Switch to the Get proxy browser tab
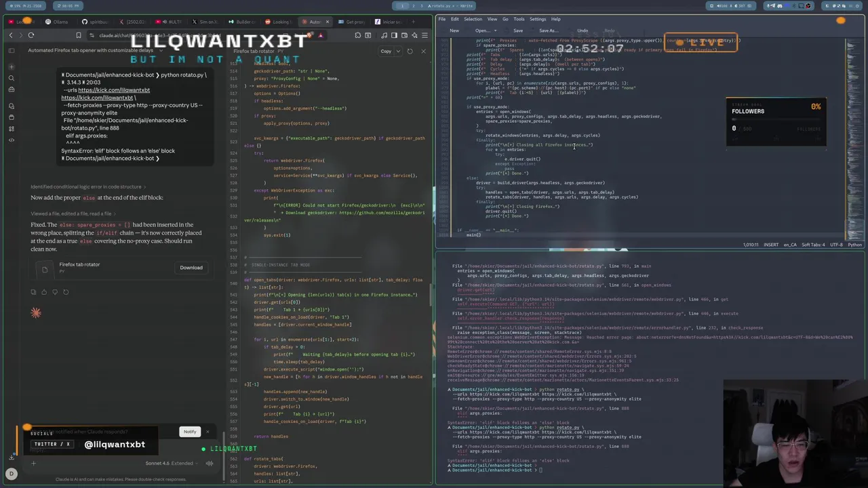868x488 pixels. (x=353, y=22)
